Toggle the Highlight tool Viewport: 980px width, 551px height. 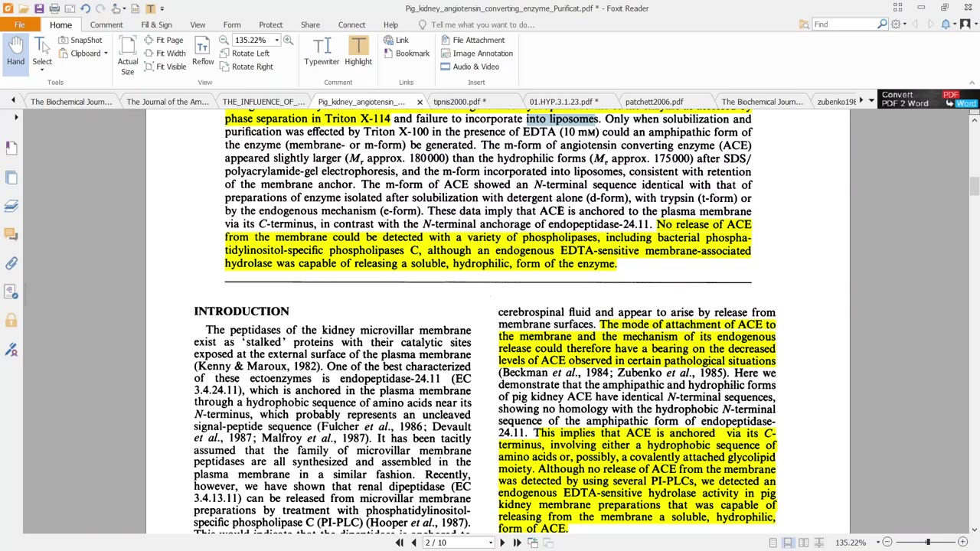pyautogui.click(x=358, y=51)
